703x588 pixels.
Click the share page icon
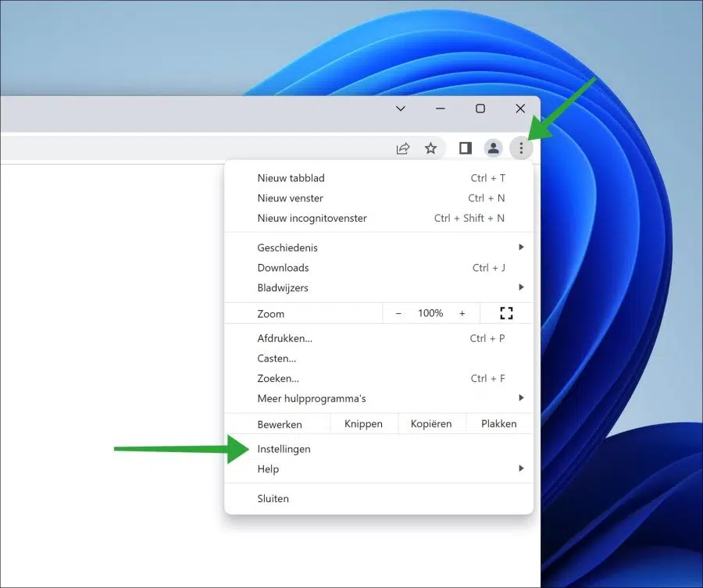pyautogui.click(x=403, y=148)
